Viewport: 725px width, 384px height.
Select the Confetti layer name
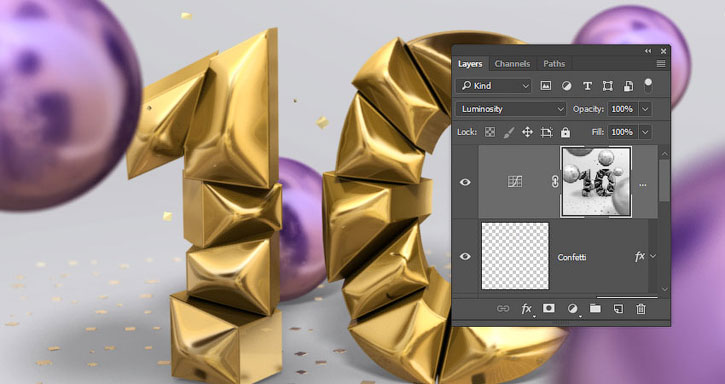click(x=572, y=257)
